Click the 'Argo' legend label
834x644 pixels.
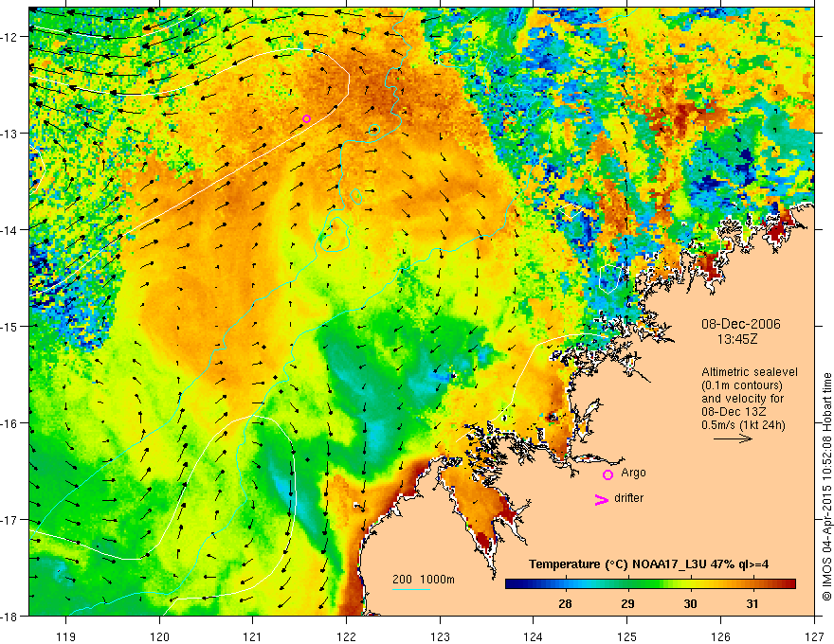click(633, 473)
